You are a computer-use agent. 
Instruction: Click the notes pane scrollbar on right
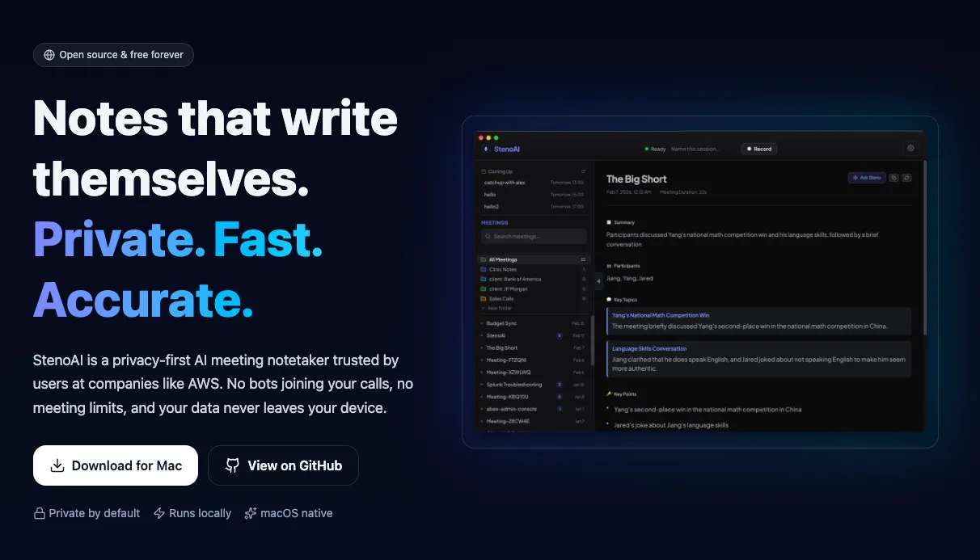click(x=925, y=246)
